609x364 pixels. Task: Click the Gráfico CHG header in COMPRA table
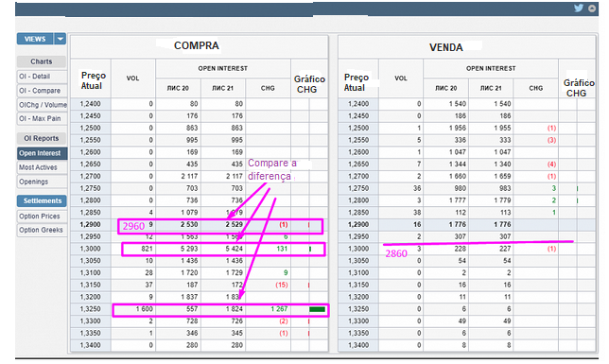[309, 84]
